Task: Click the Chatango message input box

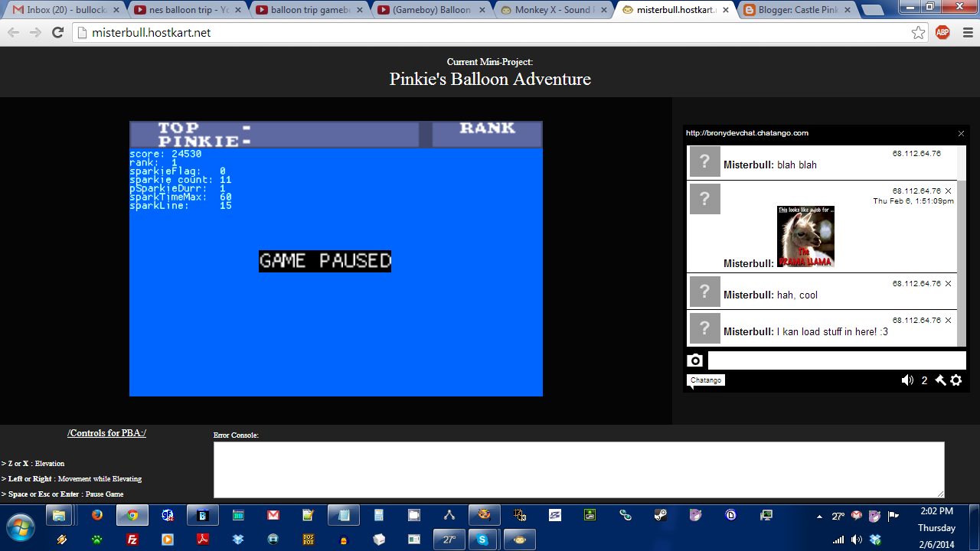Action: click(837, 360)
